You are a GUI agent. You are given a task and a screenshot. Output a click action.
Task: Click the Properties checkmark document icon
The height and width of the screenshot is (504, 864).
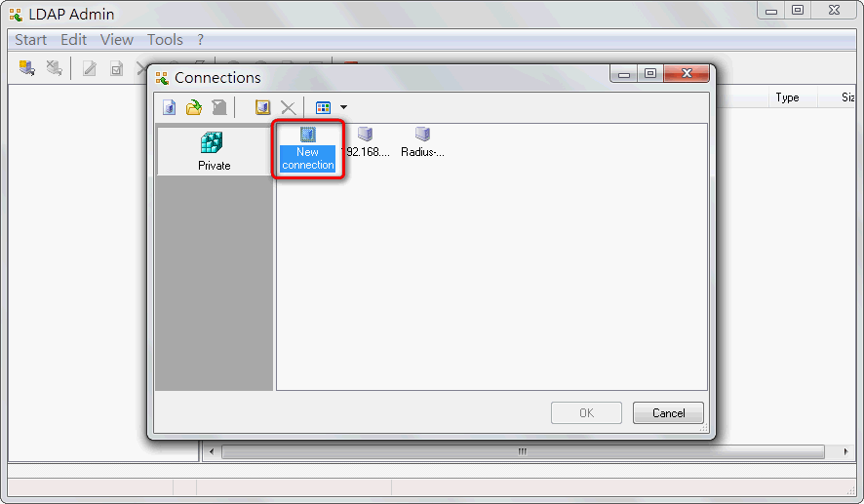click(116, 68)
